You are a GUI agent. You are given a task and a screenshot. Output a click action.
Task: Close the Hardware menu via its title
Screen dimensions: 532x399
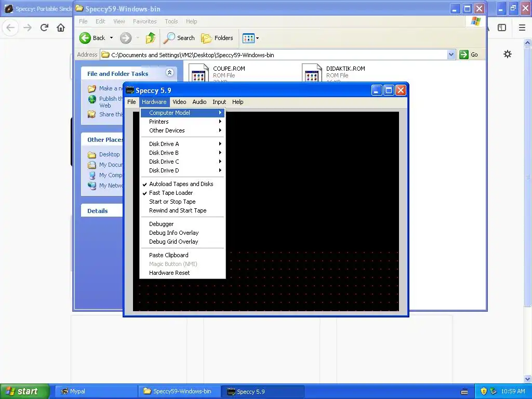pos(154,102)
